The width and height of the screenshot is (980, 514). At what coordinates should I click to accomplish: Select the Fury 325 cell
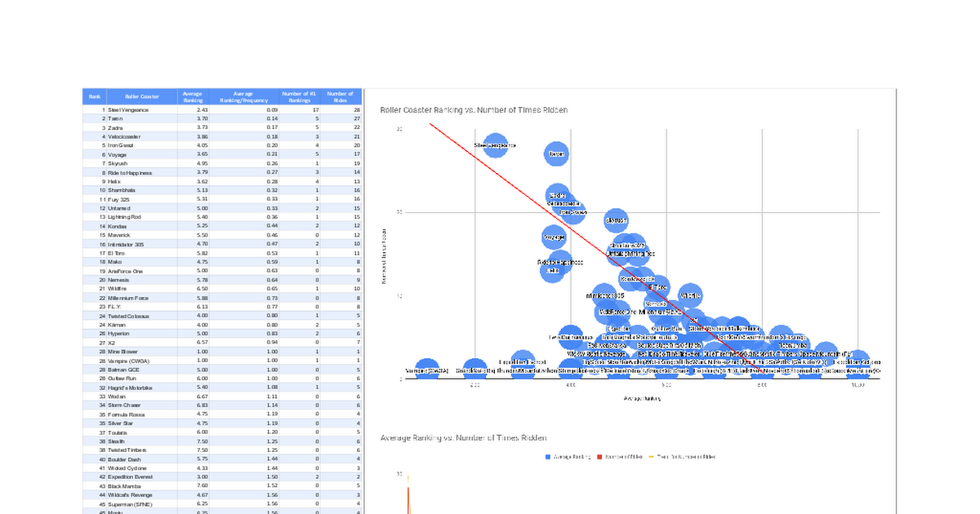[x=140, y=199]
